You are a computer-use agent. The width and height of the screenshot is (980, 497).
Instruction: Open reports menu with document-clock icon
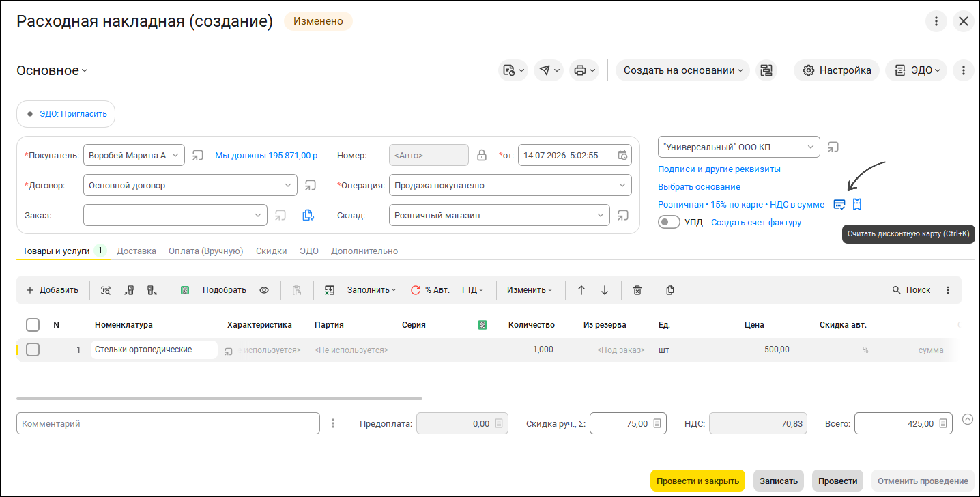[513, 70]
